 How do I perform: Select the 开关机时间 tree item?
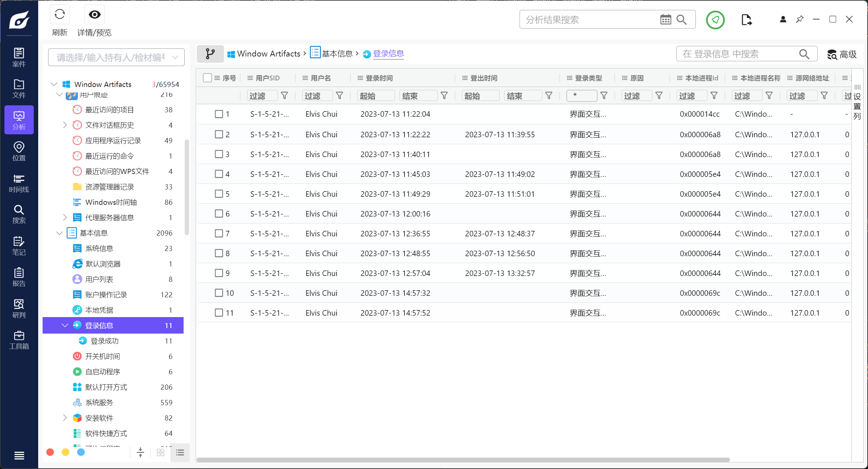(102, 356)
